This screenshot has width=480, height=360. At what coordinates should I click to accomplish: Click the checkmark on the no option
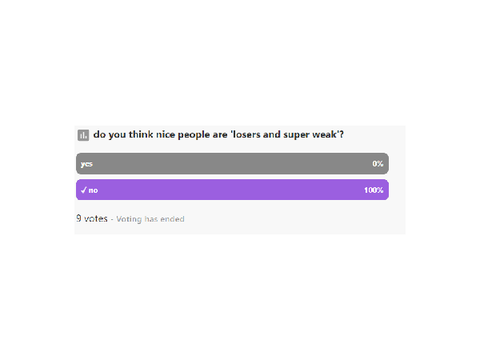(84, 190)
